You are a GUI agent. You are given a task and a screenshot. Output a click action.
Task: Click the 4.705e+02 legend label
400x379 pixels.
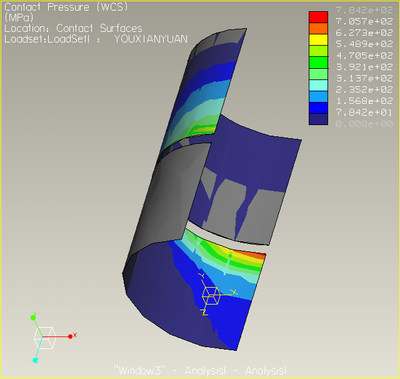(x=364, y=55)
